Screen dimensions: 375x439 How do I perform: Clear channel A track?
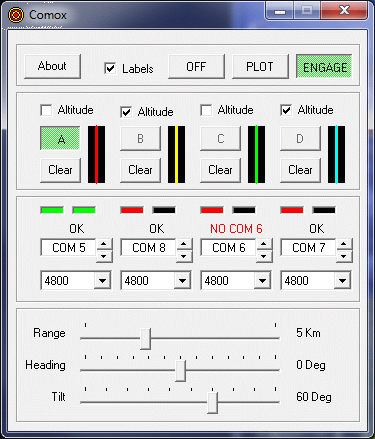(x=60, y=170)
